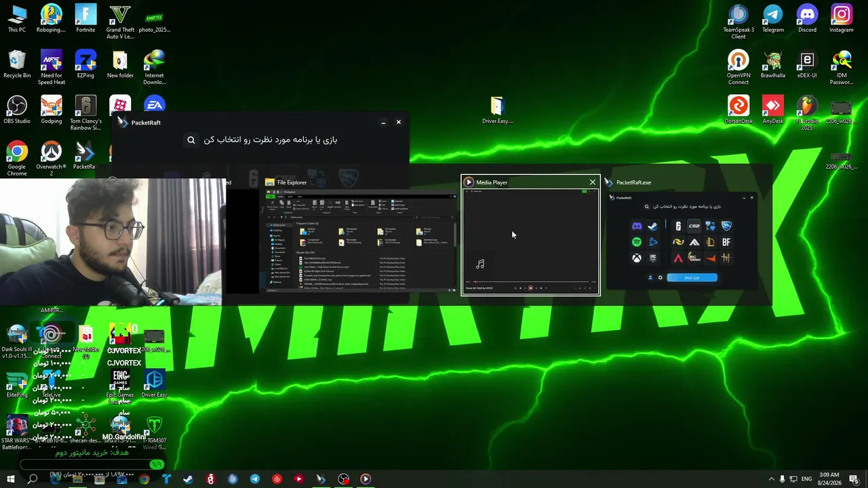Open the New folder desktop icon
This screenshot has height=488, width=868.
(x=120, y=64)
